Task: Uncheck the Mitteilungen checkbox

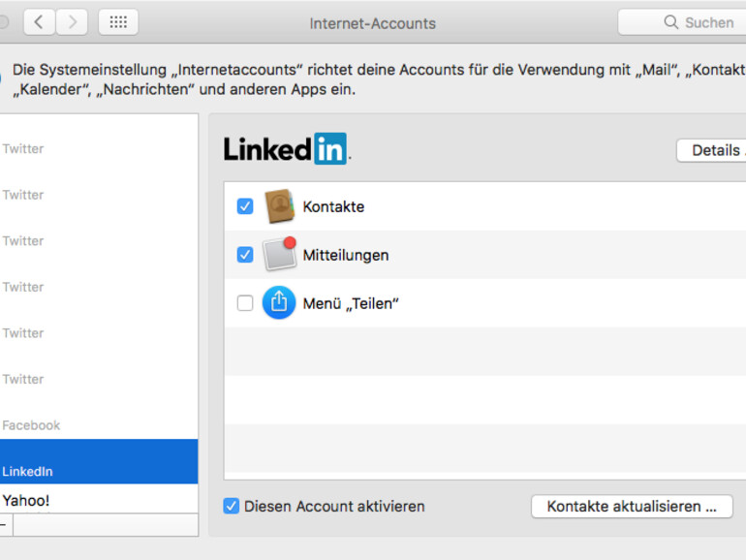Action: (x=245, y=255)
